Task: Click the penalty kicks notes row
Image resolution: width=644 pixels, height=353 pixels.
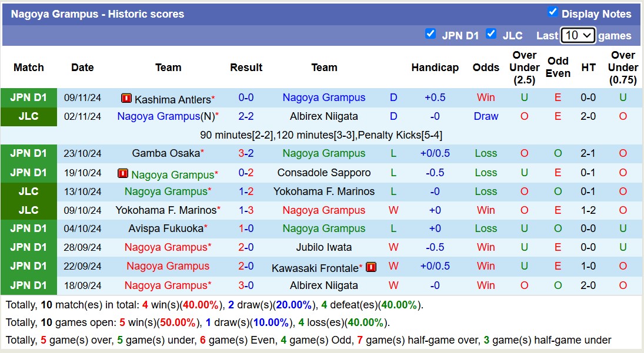Action: click(321, 135)
